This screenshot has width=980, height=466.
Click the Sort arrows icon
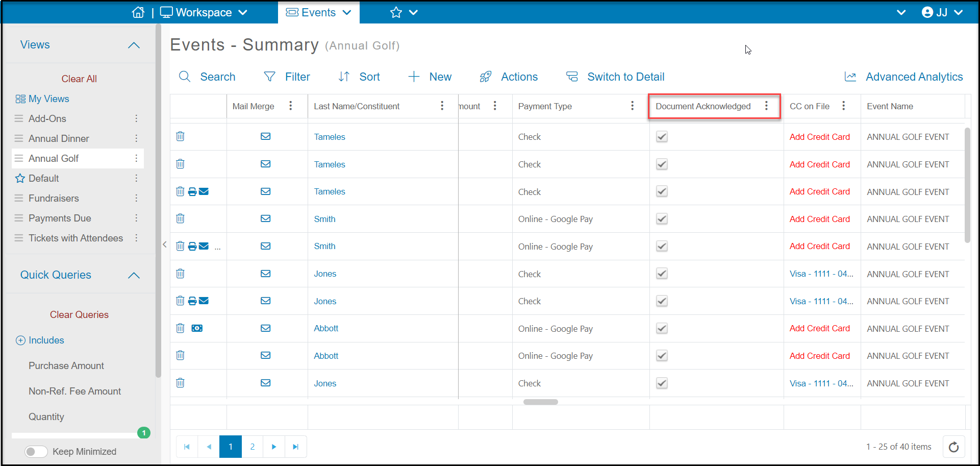pyautogui.click(x=344, y=77)
